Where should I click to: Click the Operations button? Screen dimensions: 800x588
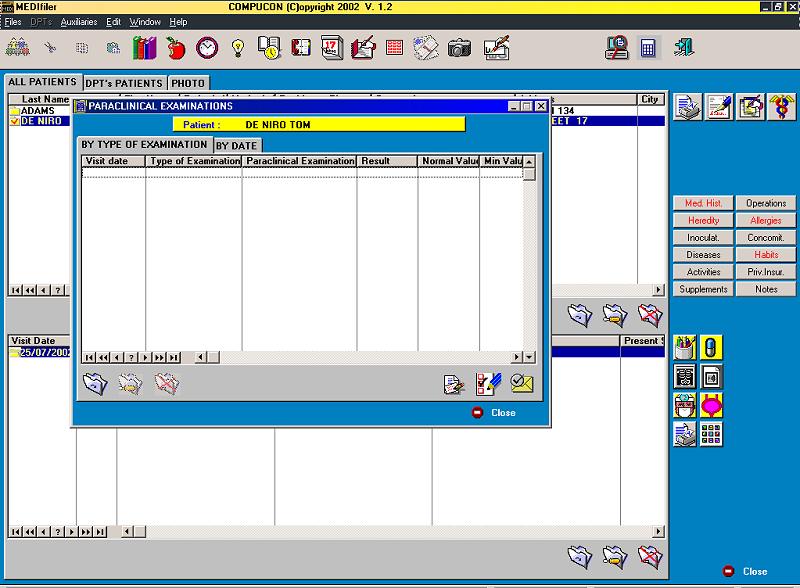[x=766, y=203]
